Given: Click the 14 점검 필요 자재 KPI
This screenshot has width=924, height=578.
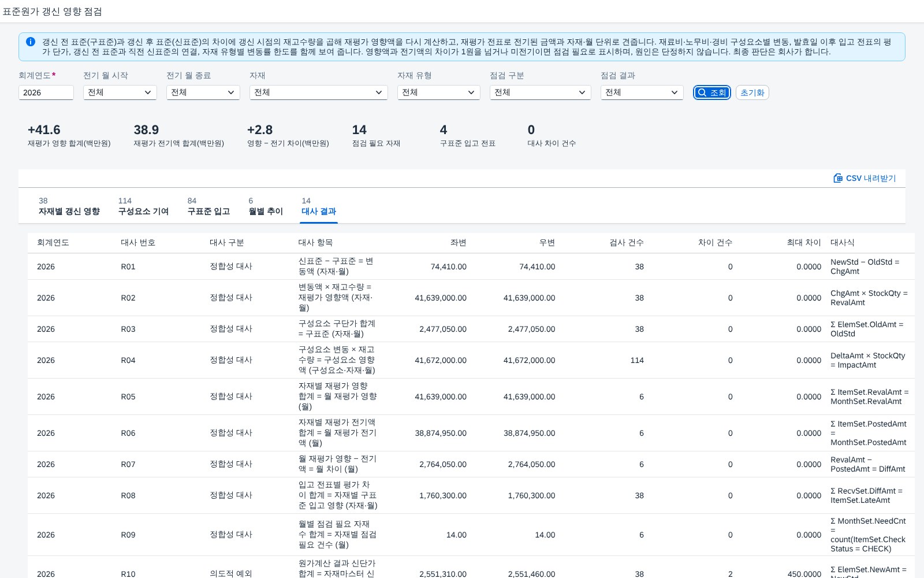Looking at the screenshot, I should pyautogui.click(x=376, y=135).
